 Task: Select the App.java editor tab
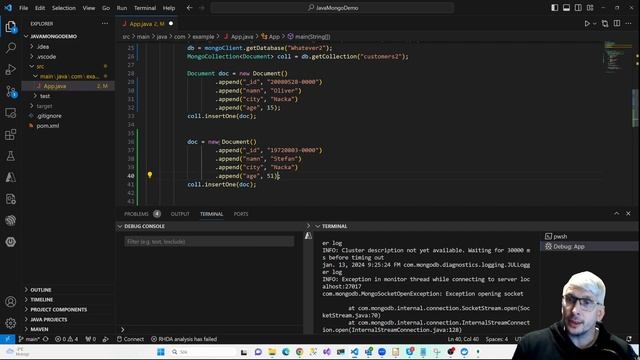point(147,24)
